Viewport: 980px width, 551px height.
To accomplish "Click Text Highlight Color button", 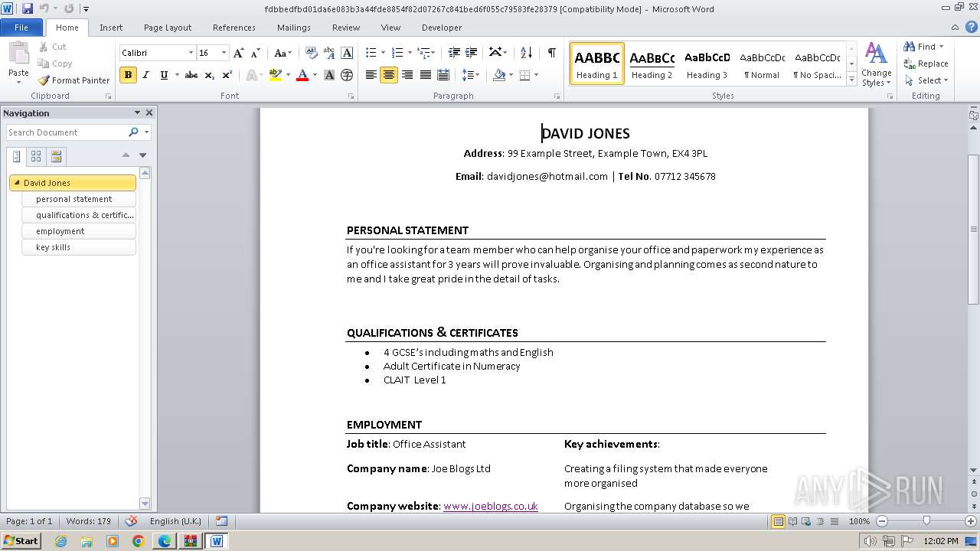I will pos(276,75).
